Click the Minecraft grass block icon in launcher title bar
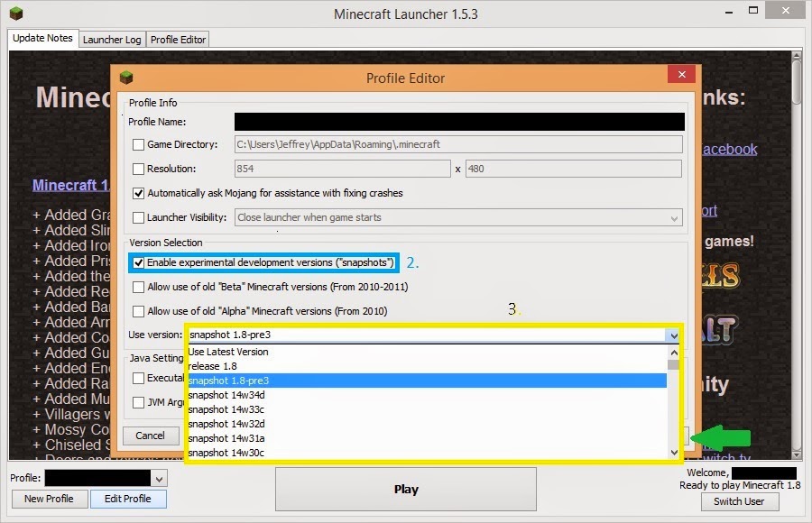Screen dimensions: 812x523 (16, 14)
